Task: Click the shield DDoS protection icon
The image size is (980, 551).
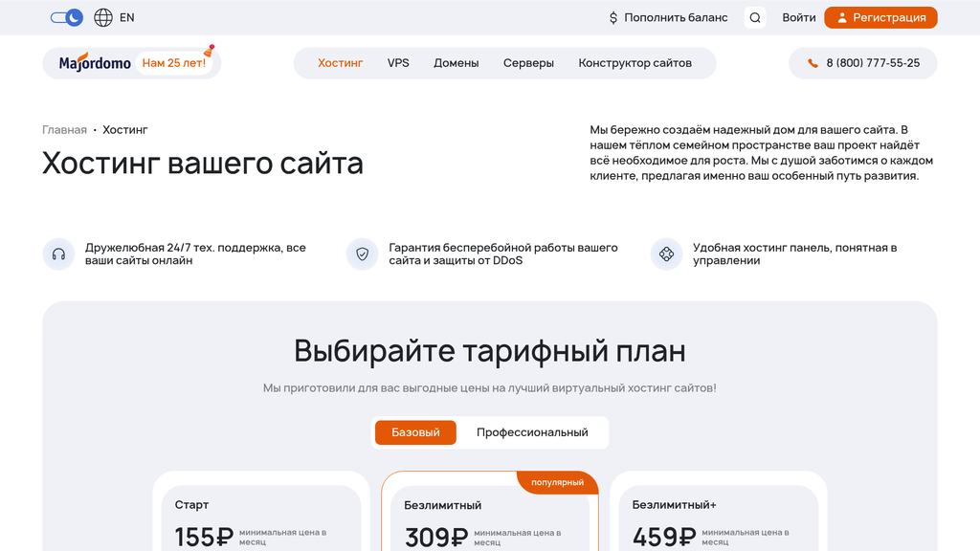Action: pos(362,253)
